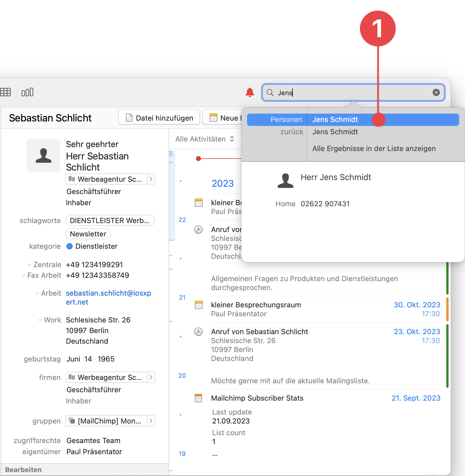Click Jens Schmidt's avatar placeholder
The height and width of the screenshot is (476, 465).
pos(285,180)
